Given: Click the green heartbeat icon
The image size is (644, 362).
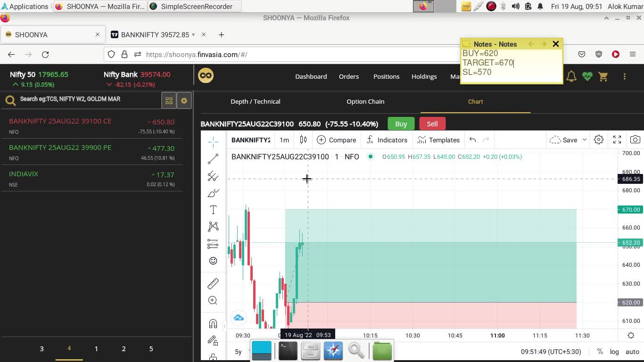Looking at the screenshot, I should (587, 76).
